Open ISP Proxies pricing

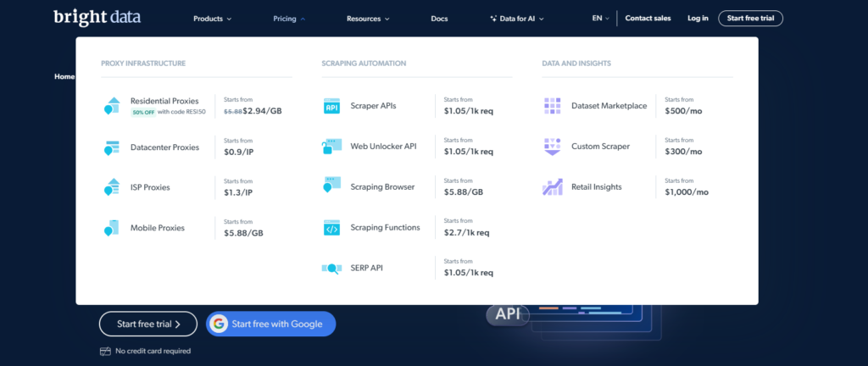150,187
